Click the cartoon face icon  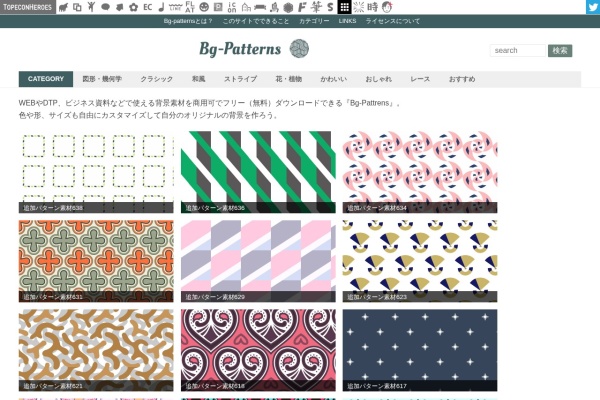387,7
